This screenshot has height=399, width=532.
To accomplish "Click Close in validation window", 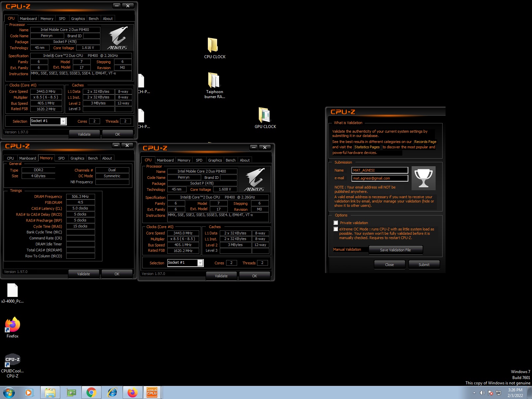I will [x=389, y=265].
